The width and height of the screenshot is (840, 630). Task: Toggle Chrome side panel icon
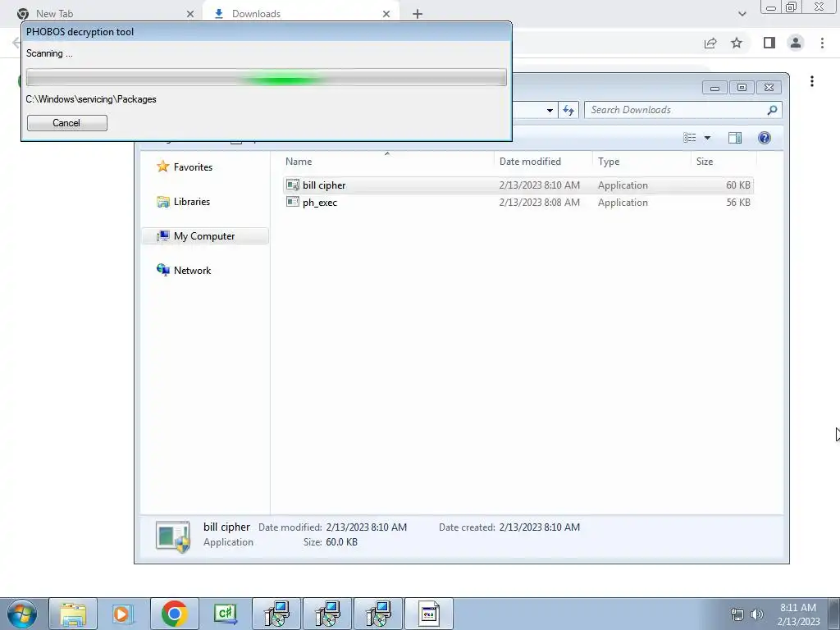(769, 43)
